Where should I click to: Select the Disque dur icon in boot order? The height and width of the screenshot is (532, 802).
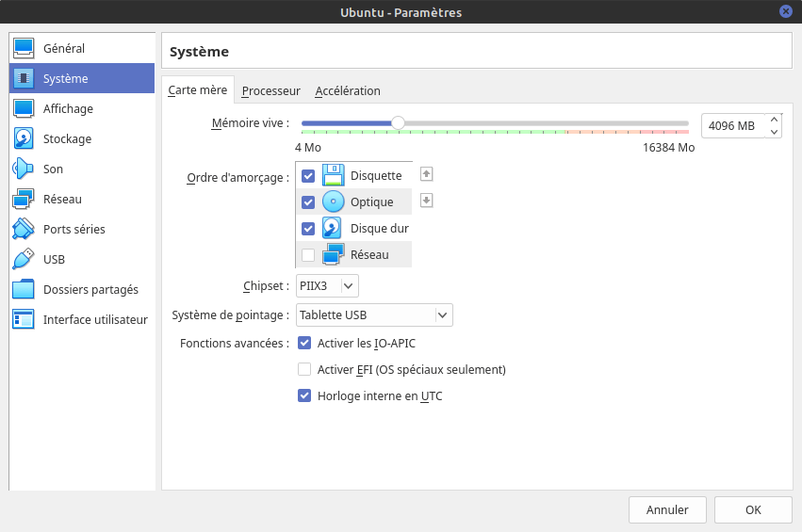tap(333, 228)
